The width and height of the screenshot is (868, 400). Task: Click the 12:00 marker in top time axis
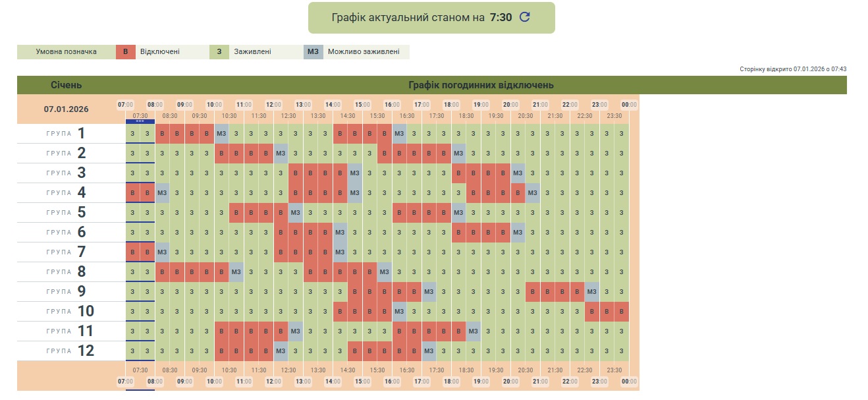[274, 105]
